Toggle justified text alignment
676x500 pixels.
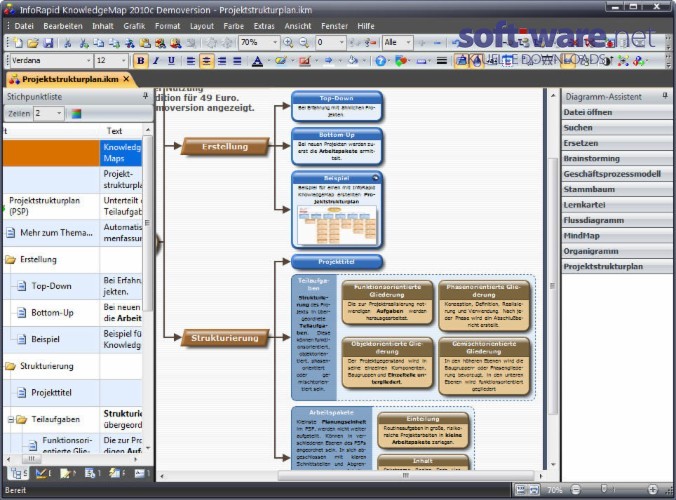(237, 61)
